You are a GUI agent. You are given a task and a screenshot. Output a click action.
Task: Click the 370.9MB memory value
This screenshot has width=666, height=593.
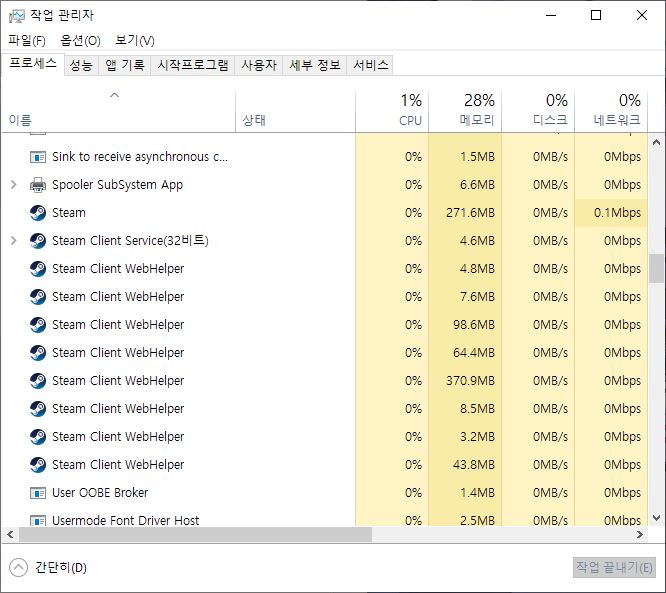pos(470,381)
